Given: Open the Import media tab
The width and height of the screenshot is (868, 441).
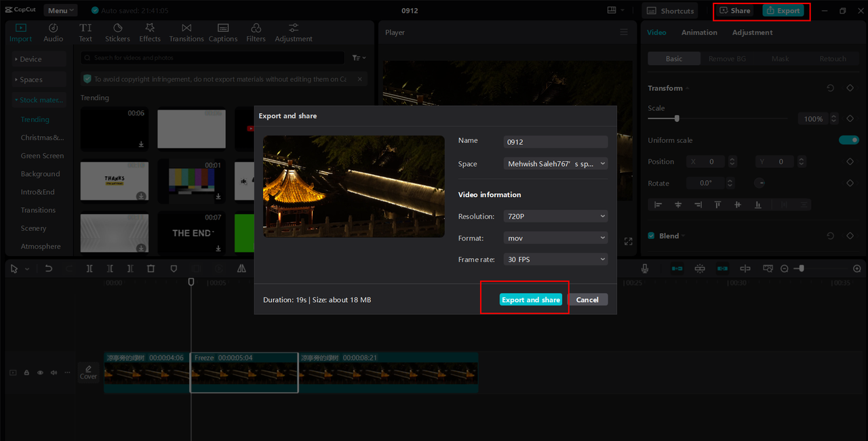Looking at the screenshot, I should 20,33.
